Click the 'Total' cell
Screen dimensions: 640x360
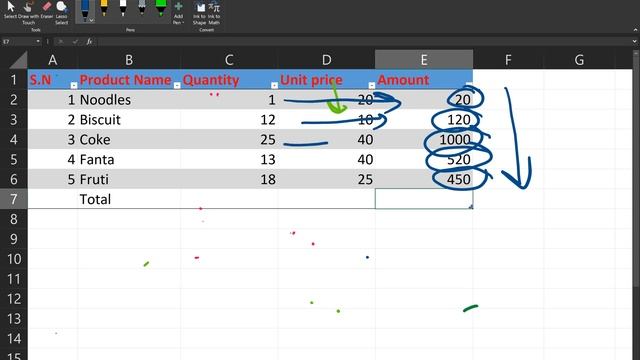129,199
